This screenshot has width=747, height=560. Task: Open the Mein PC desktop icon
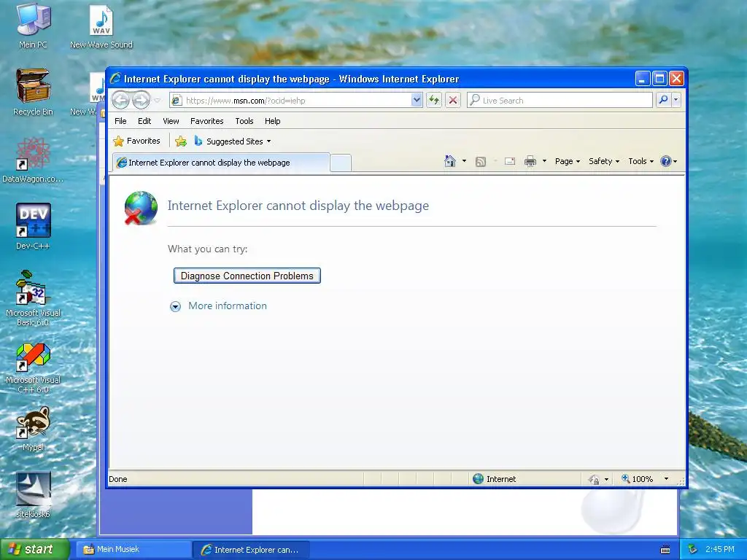pos(33,26)
